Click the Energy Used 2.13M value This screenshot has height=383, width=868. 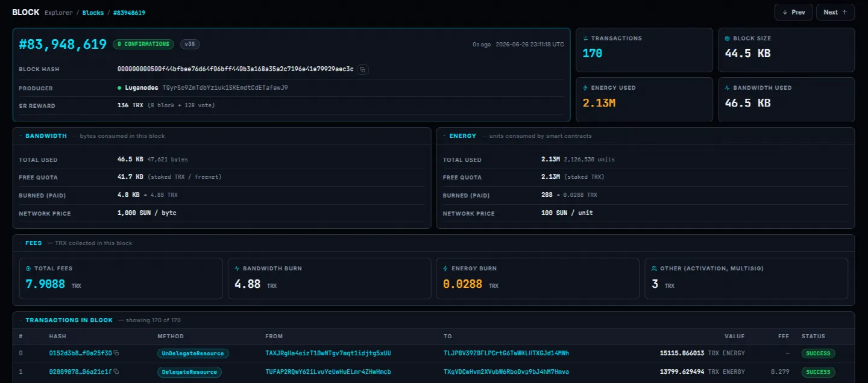pos(599,103)
